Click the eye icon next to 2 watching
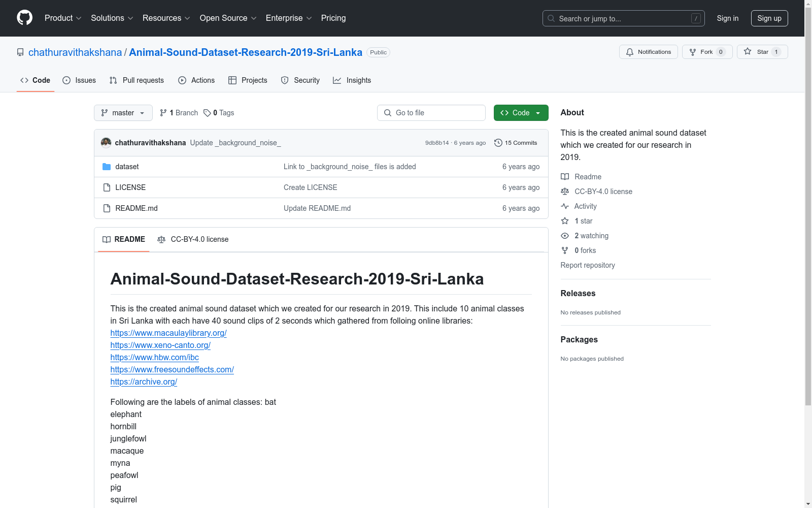The height and width of the screenshot is (508, 812). coord(565,236)
